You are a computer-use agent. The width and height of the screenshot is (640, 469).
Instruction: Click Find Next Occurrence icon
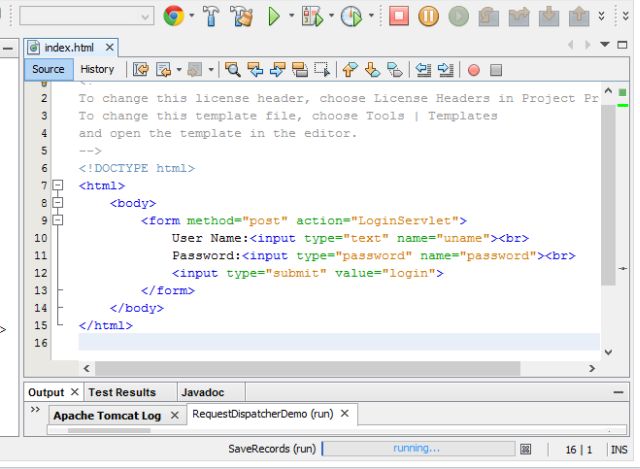click(x=278, y=70)
